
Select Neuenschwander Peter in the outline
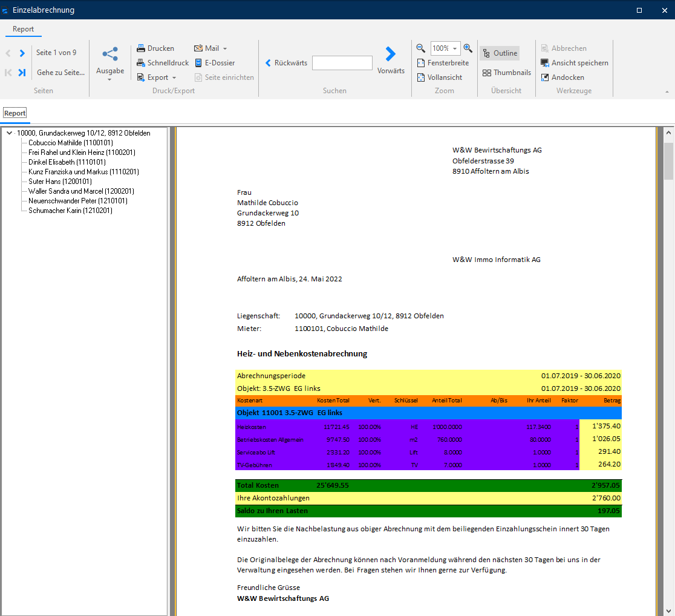78,201
